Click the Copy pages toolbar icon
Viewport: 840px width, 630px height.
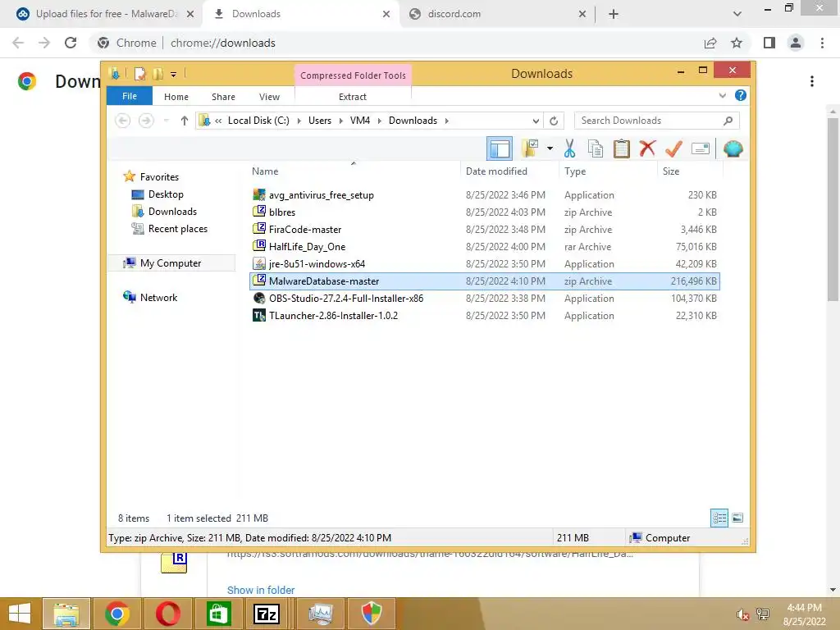tap(596, 148)
